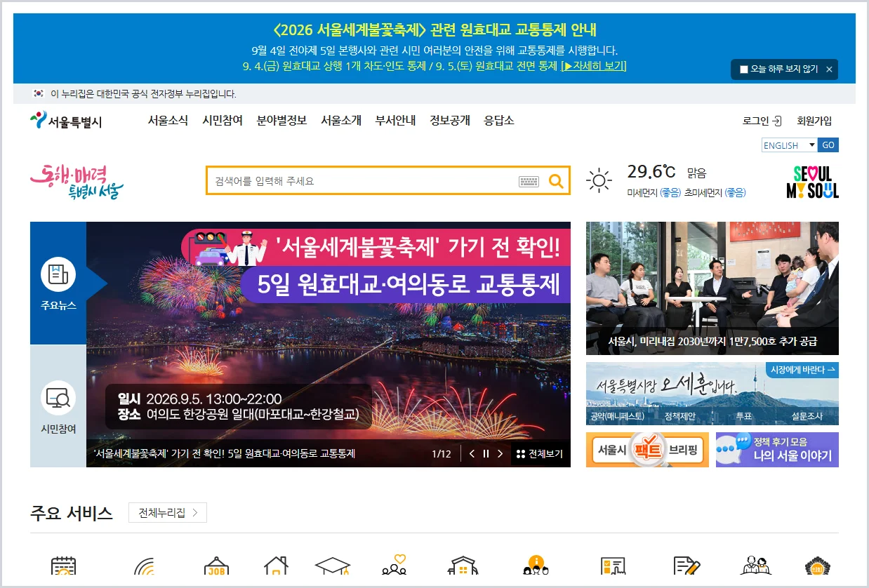This screenshot has height=588, width=869.
Task: Open the 미리내집 news photo
Action: [x=712, y=288]
